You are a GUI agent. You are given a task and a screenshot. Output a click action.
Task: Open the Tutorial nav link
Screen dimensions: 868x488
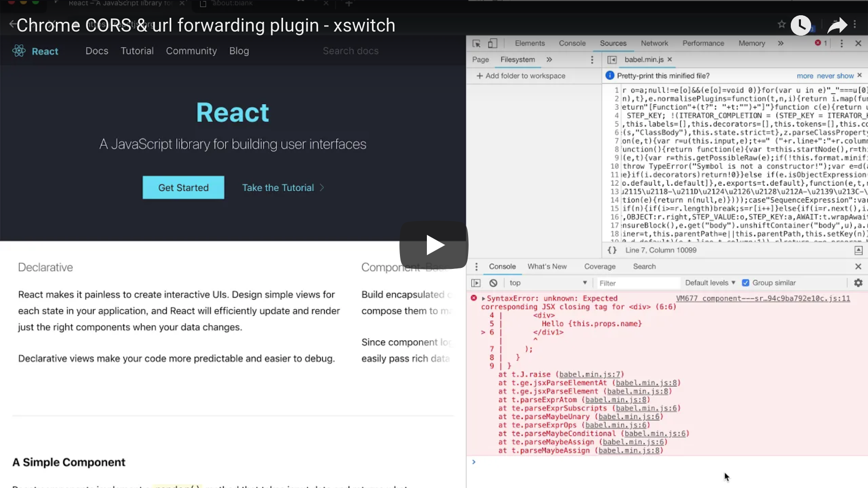(x=137, y=51)
